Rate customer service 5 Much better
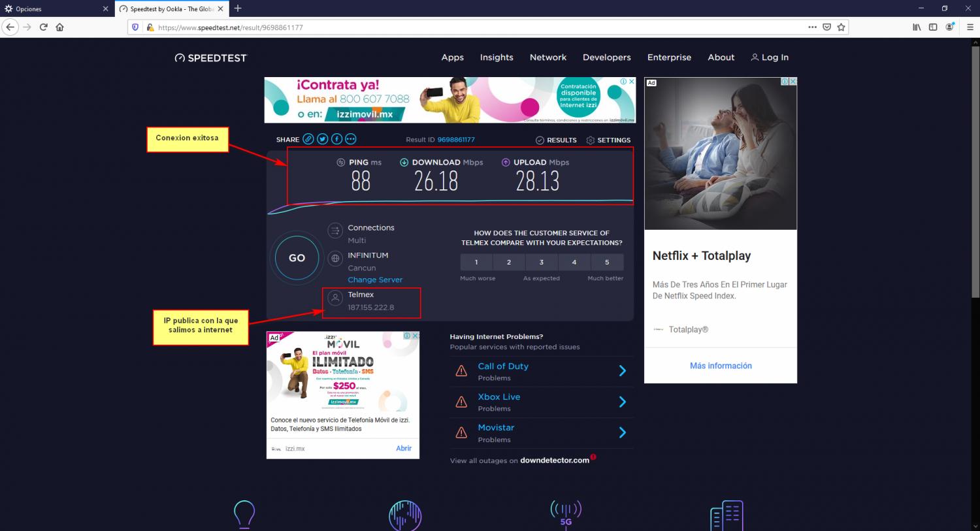Screen dimensions: 980x531 click(607, 262)
